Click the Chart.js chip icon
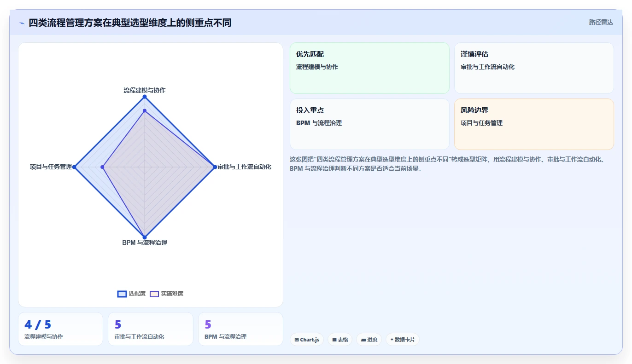Image resolution: width=632 pixels, height=364 pixels. (297, 340)
